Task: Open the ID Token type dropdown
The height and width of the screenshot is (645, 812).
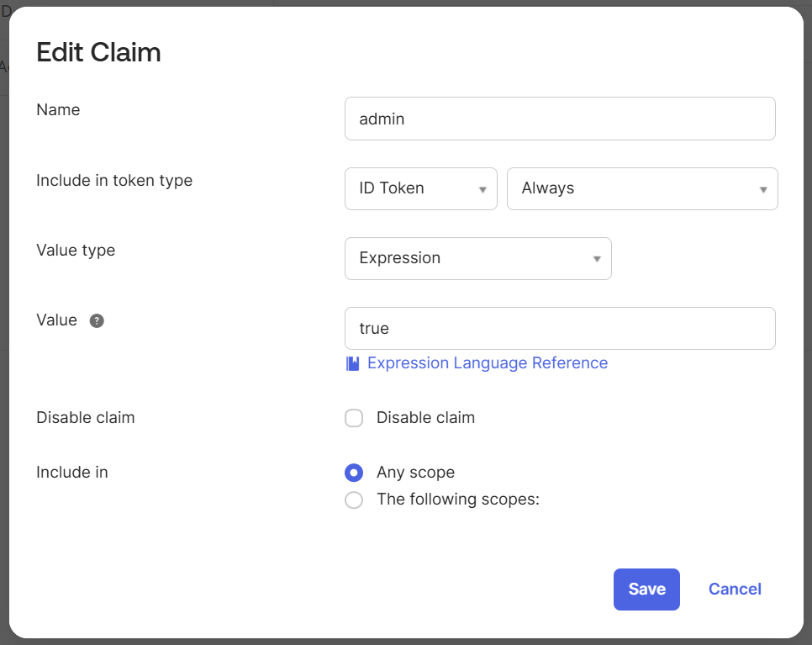Action: (x=421, y=188)
